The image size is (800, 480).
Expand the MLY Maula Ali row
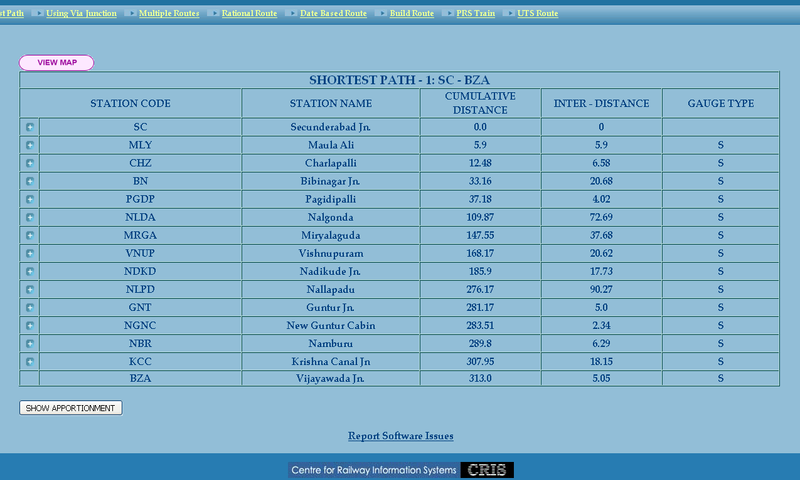tap(30, 145)
